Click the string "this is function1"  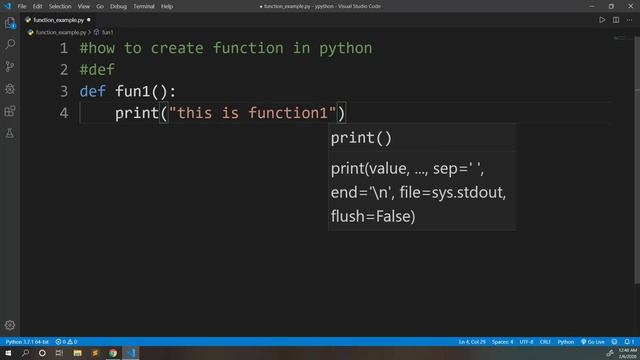(x=253, y=113)
